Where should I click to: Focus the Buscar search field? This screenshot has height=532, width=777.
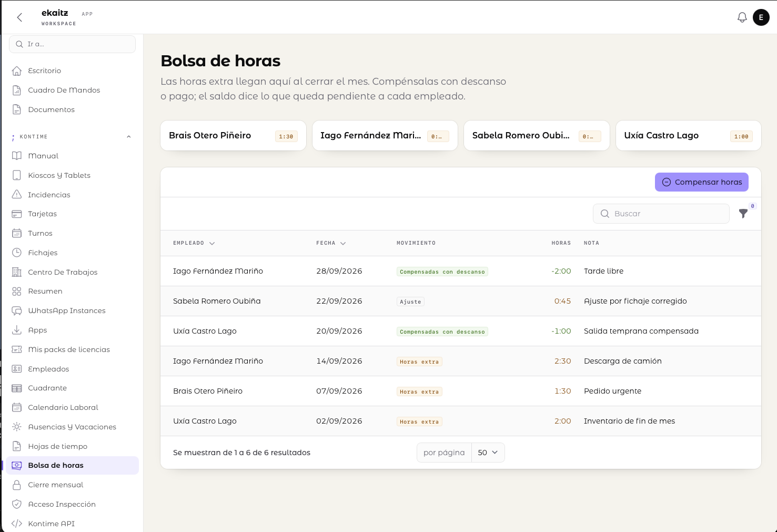point(661,214)
